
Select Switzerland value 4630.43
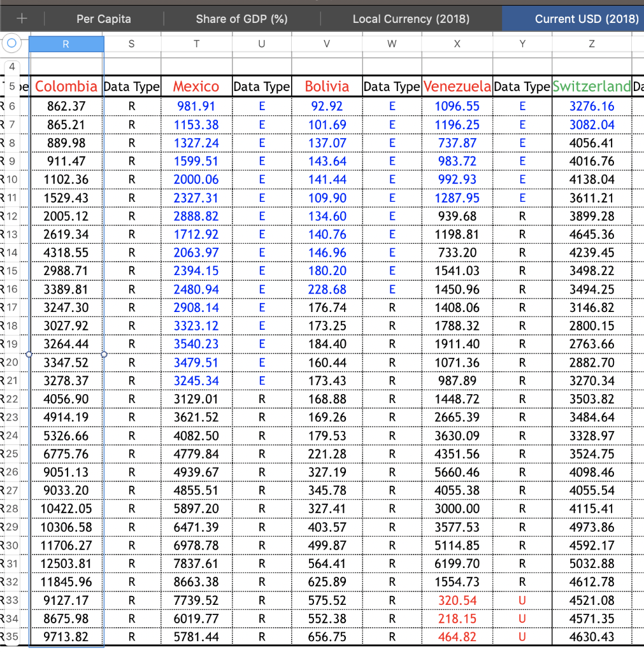point(592,637)
